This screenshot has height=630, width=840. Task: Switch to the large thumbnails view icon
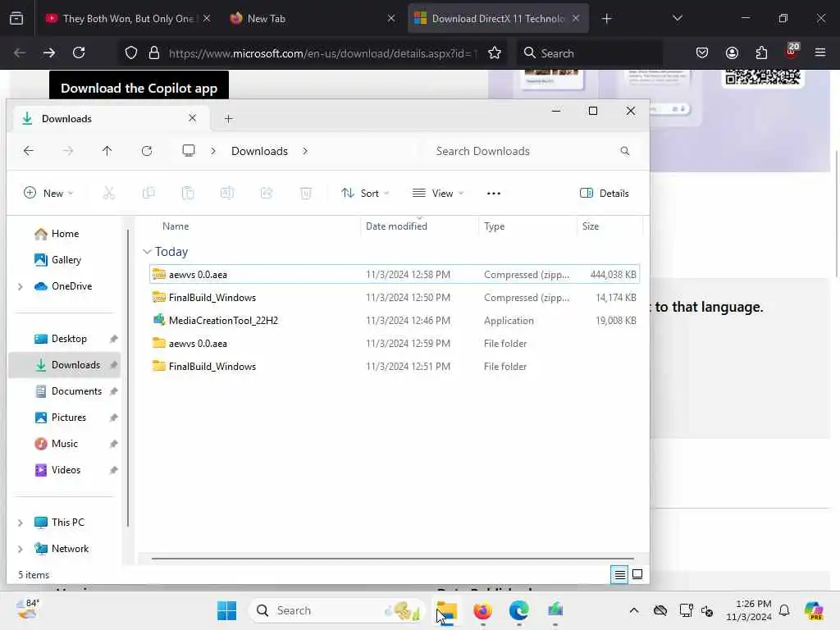[x=637, y=574]
